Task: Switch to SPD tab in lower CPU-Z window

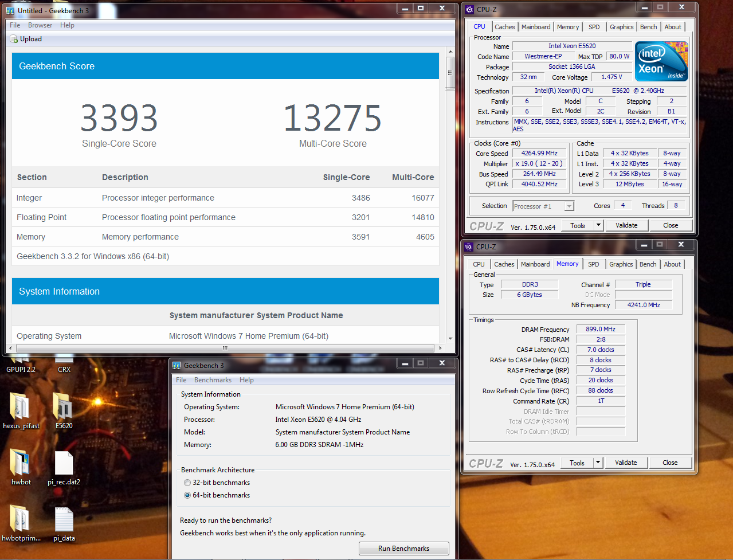Action: (x=594, y=264)
